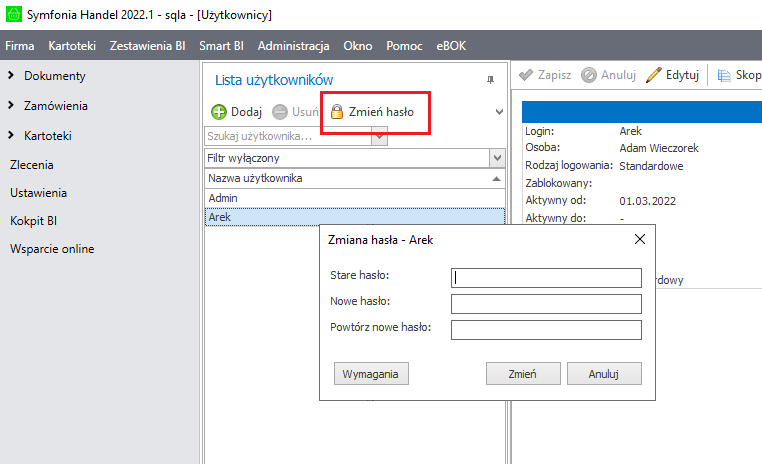
Task: Expand the Zamówienia sidebar section
Action: [11, 106]
